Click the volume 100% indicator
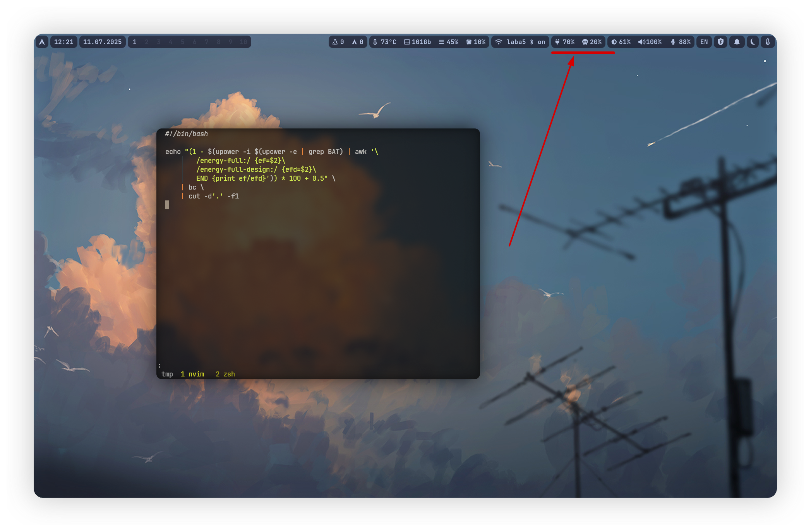The width and height of the screenshot is (811, 532). pyautogui.click(x=650, y=42)
